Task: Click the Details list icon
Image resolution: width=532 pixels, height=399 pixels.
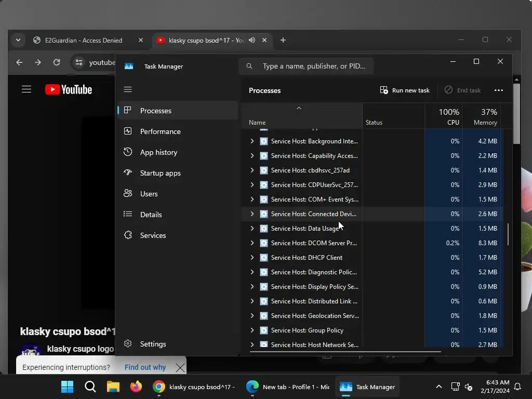Action: (128, 214)
